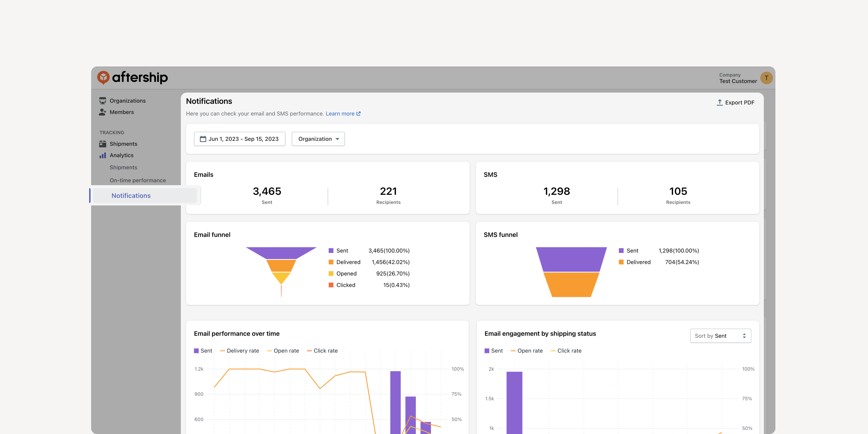Click the Members person icon
868x434 pixels.
tap(102, 112)
